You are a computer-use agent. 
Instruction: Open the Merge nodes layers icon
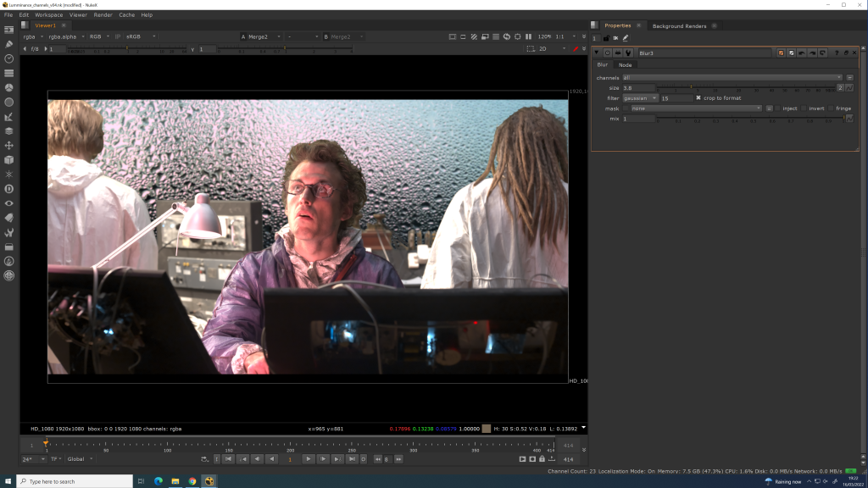pos(8,131)
